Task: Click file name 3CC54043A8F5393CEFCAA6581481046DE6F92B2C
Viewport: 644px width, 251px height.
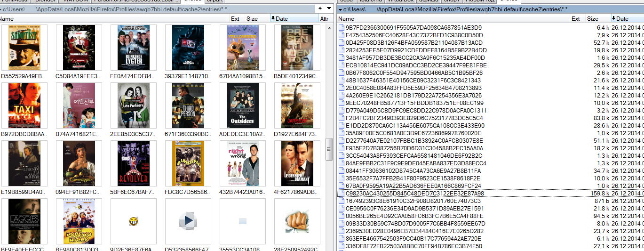Action: (x=414, y=156)
